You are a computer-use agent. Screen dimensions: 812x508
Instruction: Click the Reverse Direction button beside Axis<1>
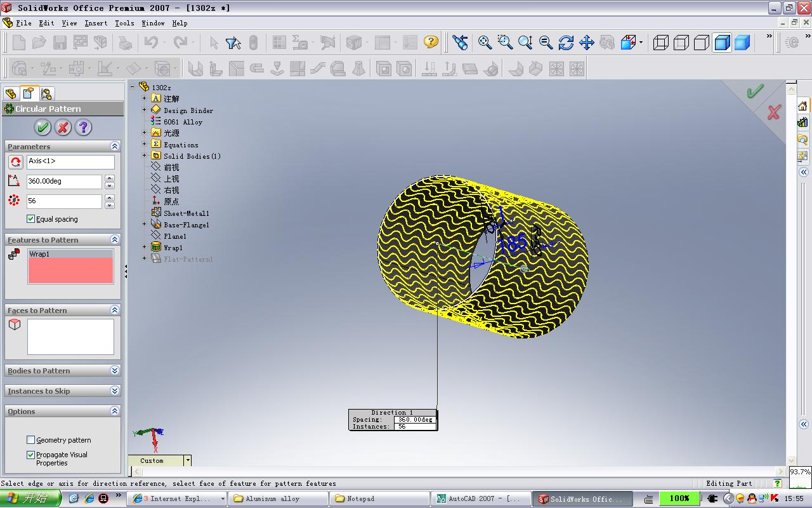[15, 162]
